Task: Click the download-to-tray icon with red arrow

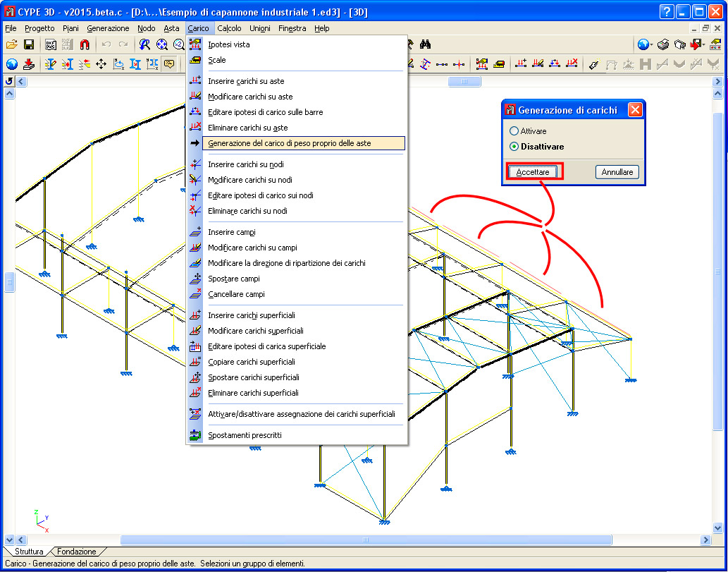Action: coord(29,64)
